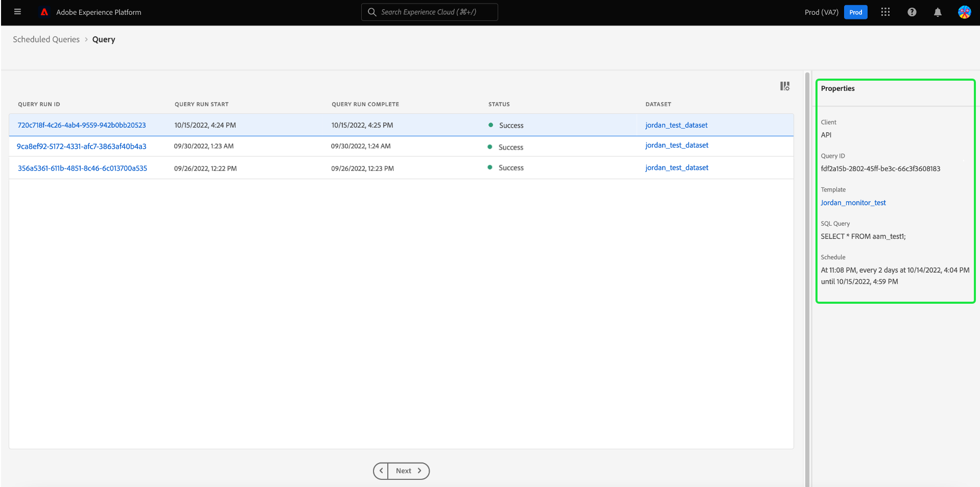Sort by Dataset column header

pyautogui.click(x=658, y=104)
